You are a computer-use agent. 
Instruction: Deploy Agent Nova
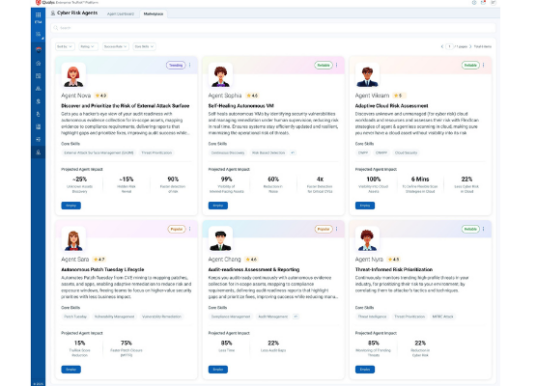(x=71, y=205)
